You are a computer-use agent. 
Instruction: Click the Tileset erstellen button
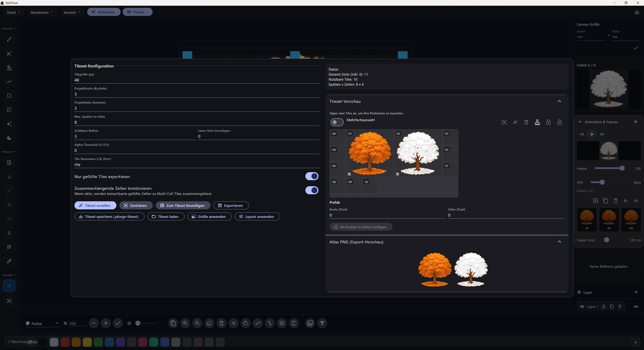(x=95, y=205)
